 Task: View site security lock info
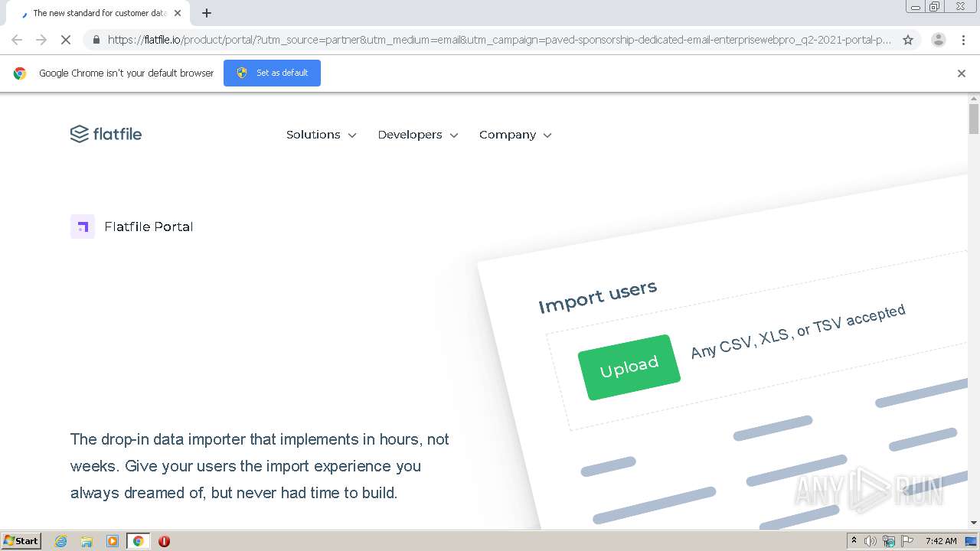(x=96, y=40)
